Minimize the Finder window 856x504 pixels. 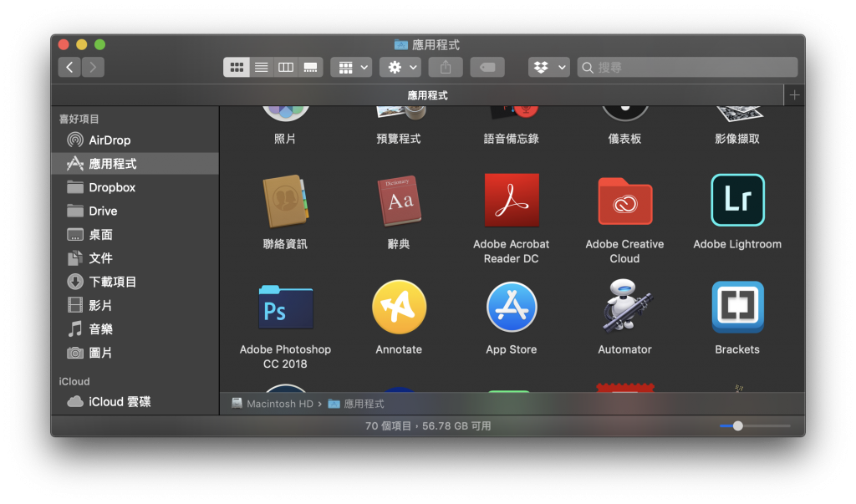82,45
